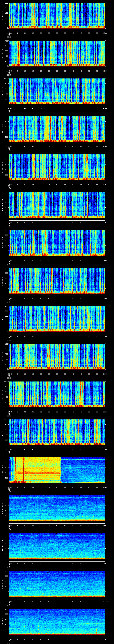Select the 22:57:00 start time label

(x=9, y=525)
